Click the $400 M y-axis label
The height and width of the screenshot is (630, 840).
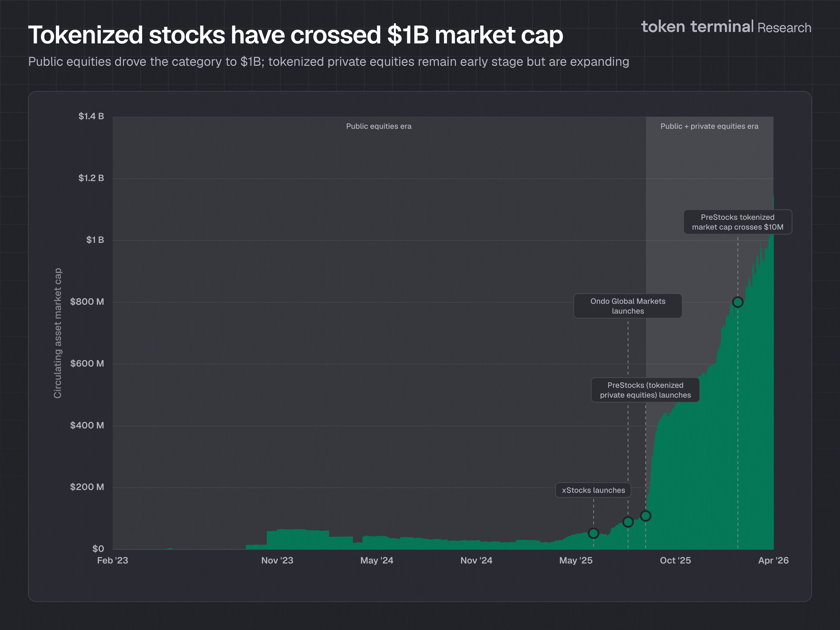pos(87,425)
